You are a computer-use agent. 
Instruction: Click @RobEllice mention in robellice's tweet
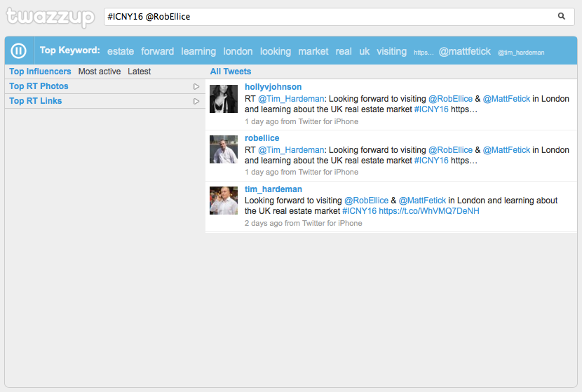(451, 150)
